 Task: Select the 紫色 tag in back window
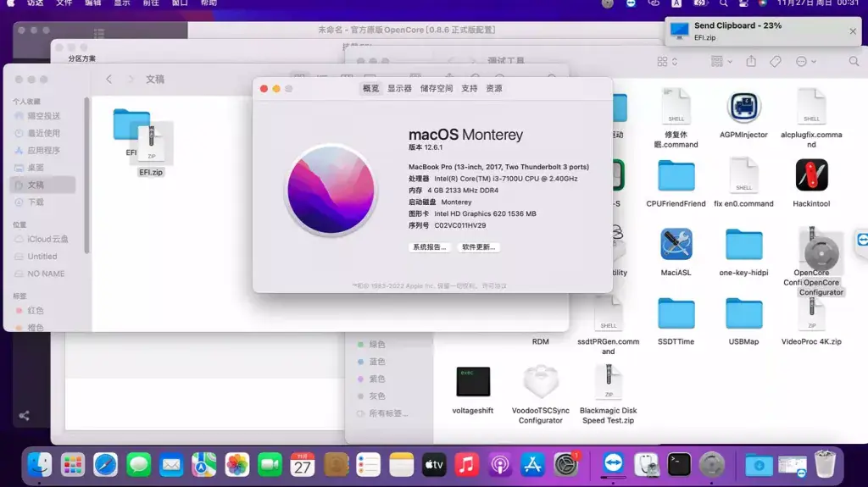376,379
